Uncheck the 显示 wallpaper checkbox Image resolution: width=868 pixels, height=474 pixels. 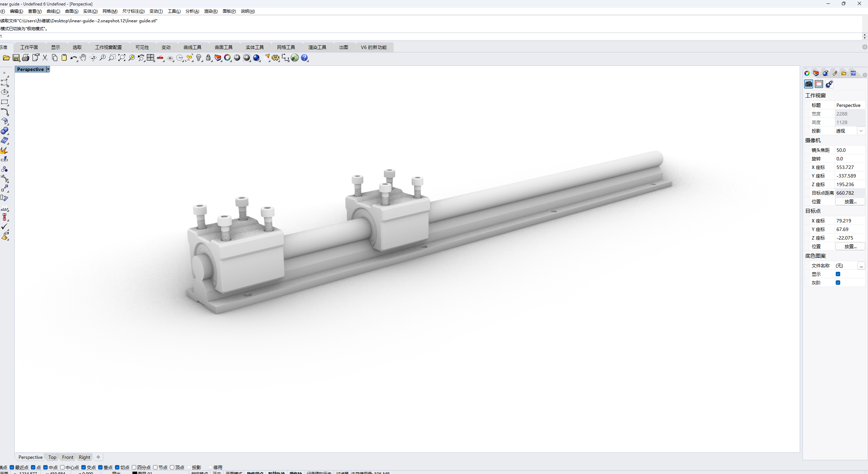tap(838, 274)
